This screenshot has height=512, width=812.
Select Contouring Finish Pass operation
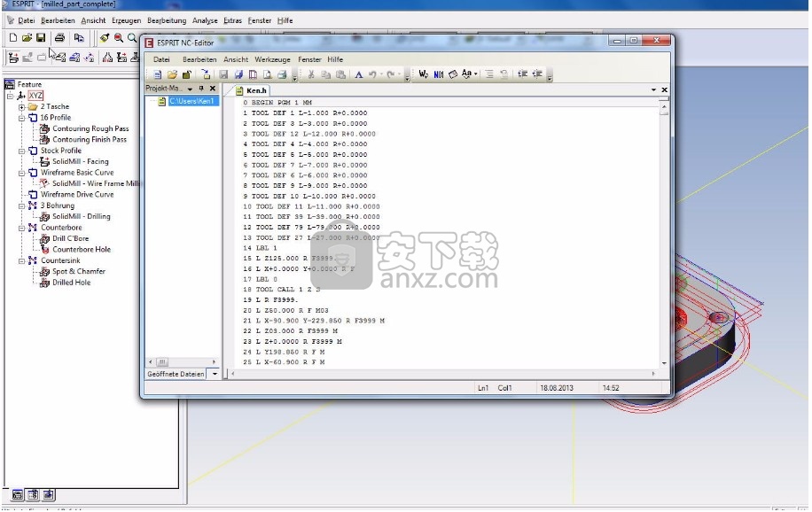pos(89,140)
